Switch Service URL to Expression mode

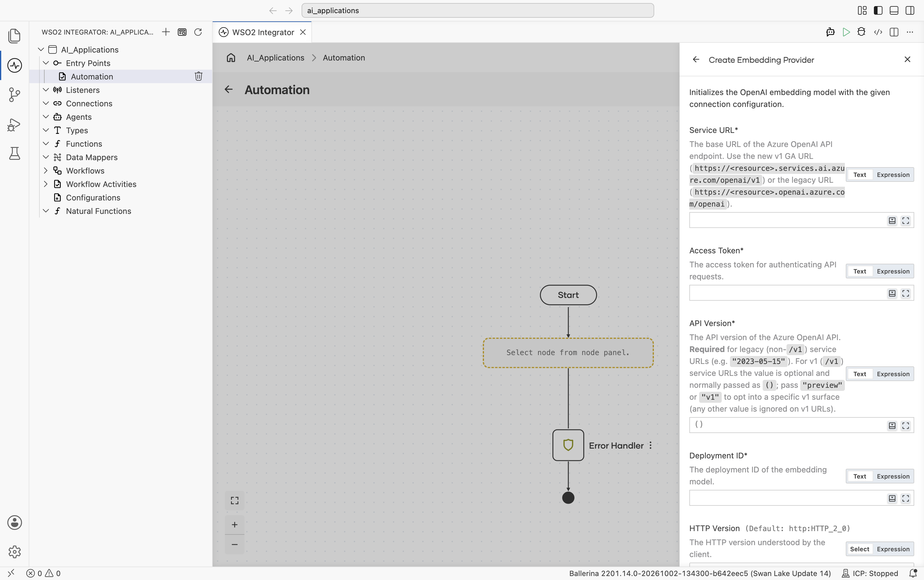893,174
